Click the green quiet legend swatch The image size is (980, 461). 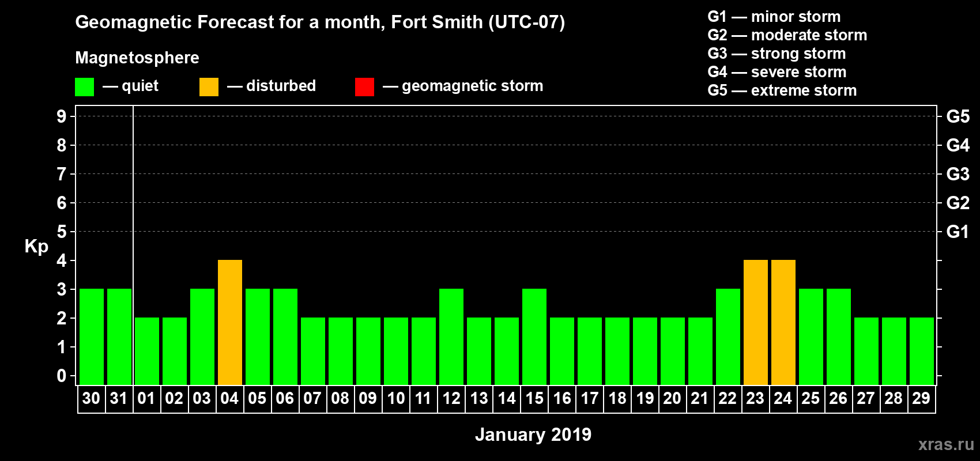[x=84, y=87]
